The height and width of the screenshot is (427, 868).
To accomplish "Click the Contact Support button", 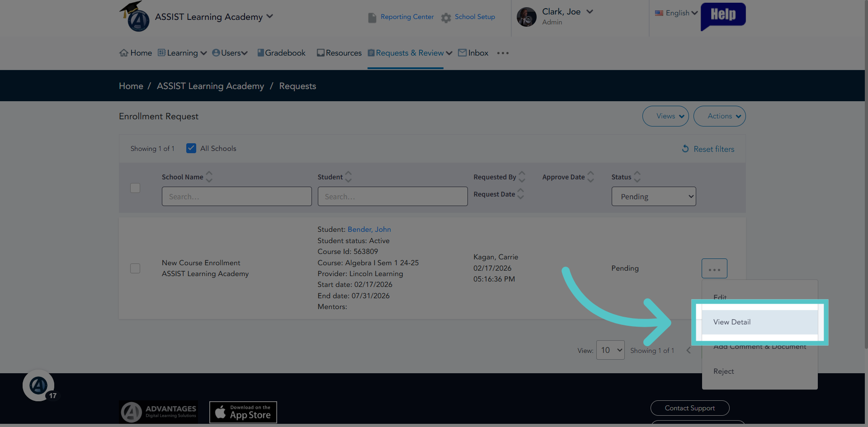I will 690,408.
